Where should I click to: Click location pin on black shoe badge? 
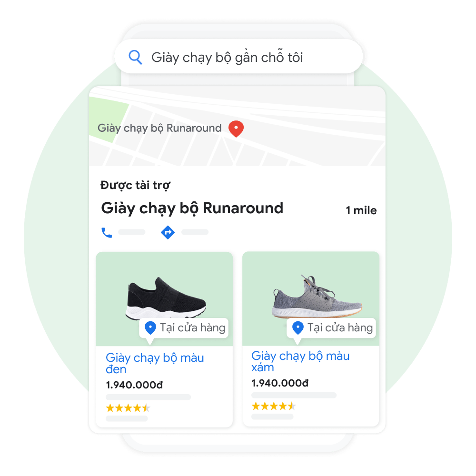pos(150,328)
